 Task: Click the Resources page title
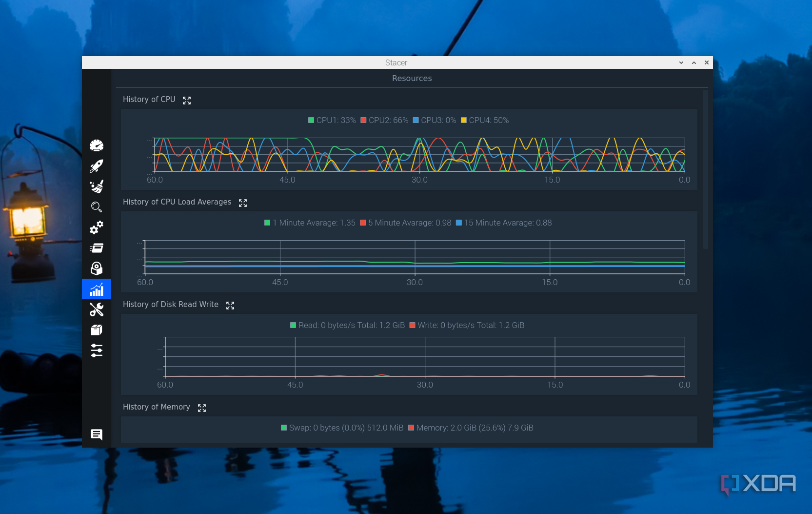(412, 78)
